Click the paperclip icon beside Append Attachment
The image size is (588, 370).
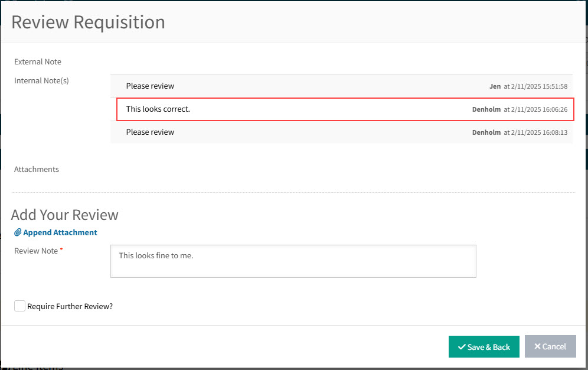coord(18,233)
